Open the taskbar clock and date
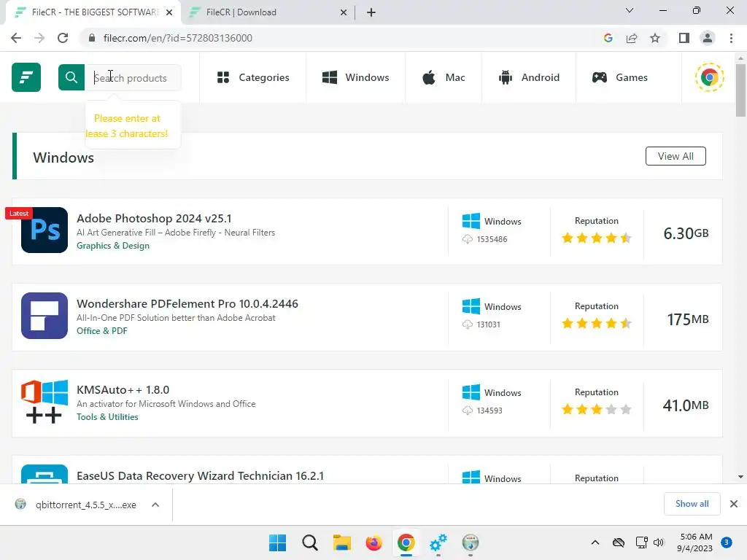The width and height of the screenshot is (747, 560). click(x=694, y=542)
